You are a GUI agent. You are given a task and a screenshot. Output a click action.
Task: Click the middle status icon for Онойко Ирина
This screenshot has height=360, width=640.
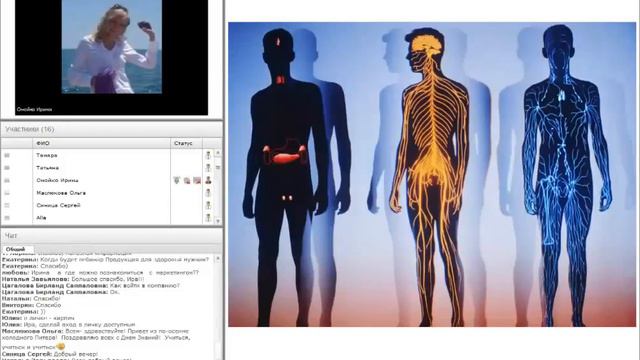click(187, 180)
